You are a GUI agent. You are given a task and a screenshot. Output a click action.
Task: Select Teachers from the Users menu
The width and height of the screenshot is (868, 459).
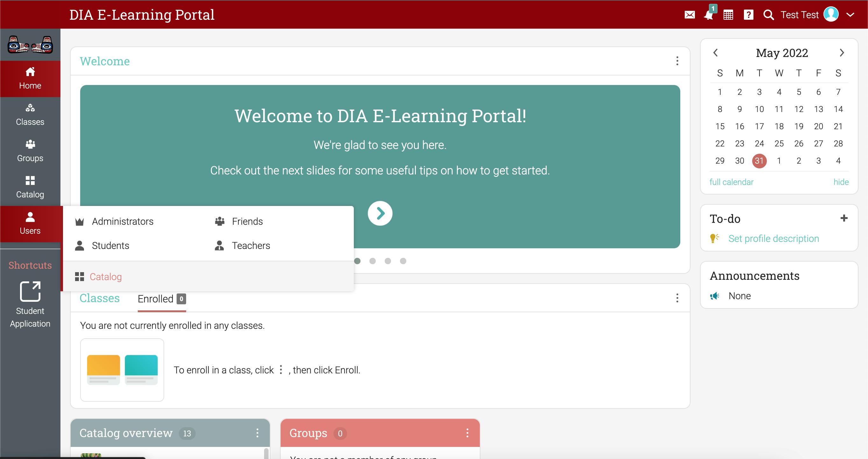[251, 246]
